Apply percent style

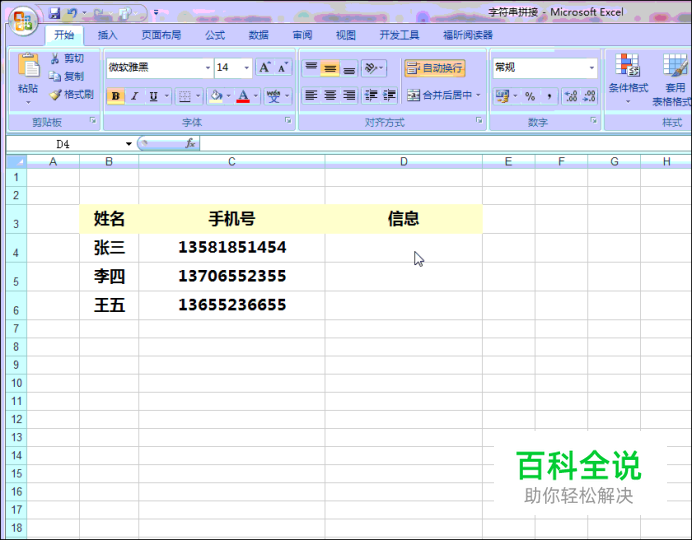point(530,96)
